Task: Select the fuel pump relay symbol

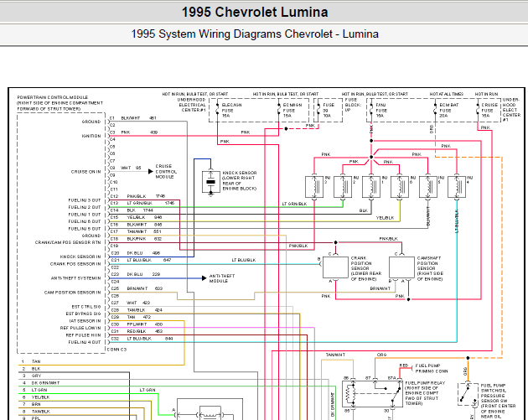Action: tap(372, 394)
